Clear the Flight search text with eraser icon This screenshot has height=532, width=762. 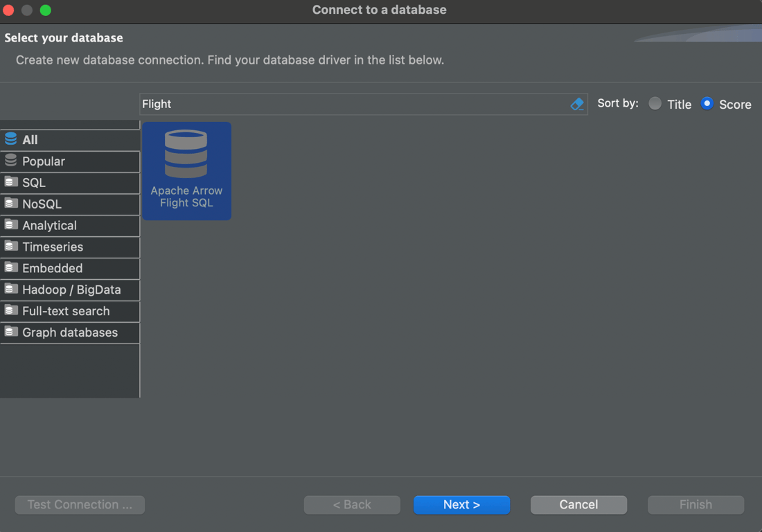pyautogui.click(x=577, y=104)
